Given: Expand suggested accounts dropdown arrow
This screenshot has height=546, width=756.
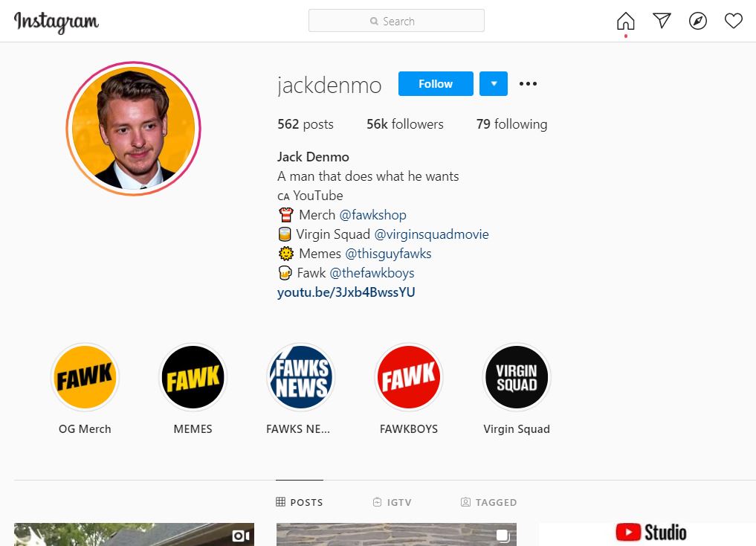Looking at the screenshot, I should point(494,83).
